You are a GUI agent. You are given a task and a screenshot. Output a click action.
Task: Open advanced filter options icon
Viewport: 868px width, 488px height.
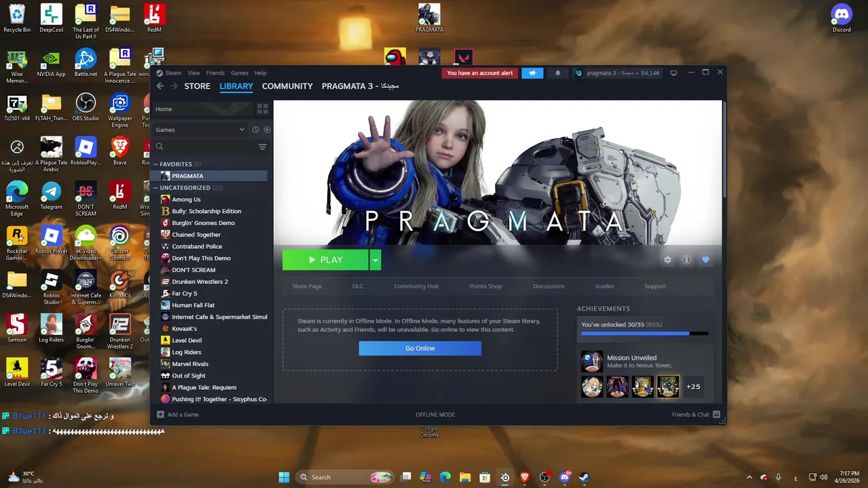(x=262, y=147)
